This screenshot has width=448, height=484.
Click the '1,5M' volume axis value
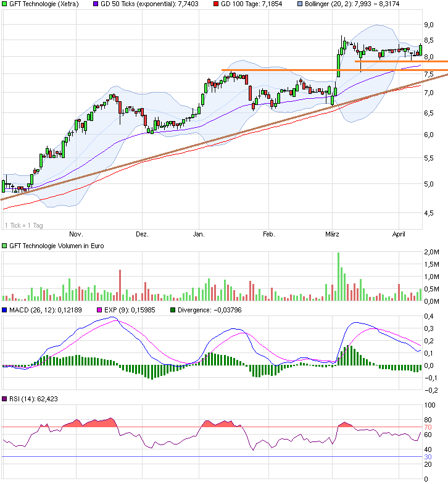click(431, 264)
